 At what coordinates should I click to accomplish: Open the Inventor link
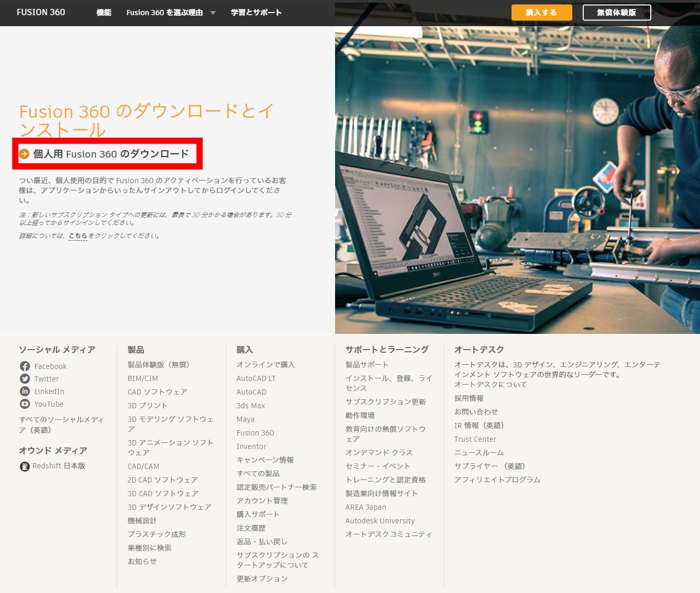coord(251,446)
